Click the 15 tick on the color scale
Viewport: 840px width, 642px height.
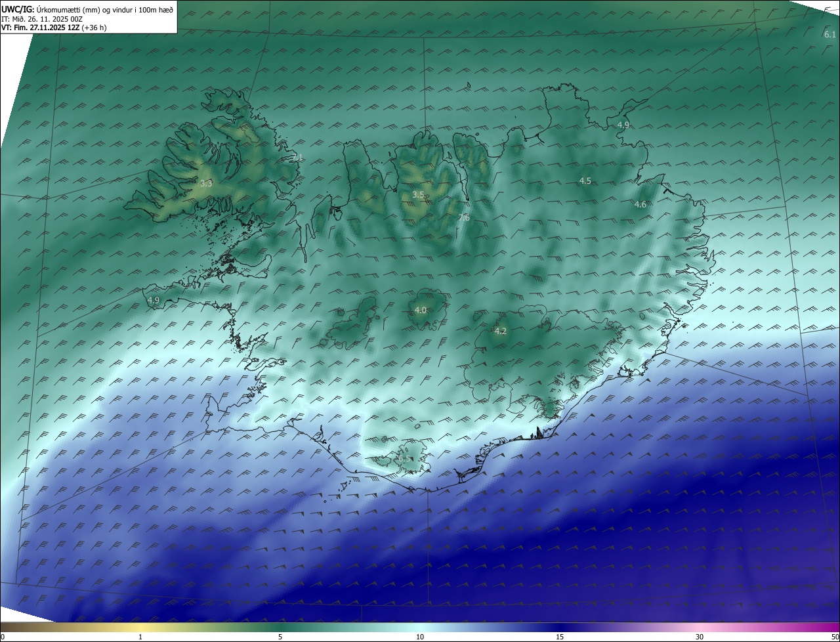coord(560,637)
